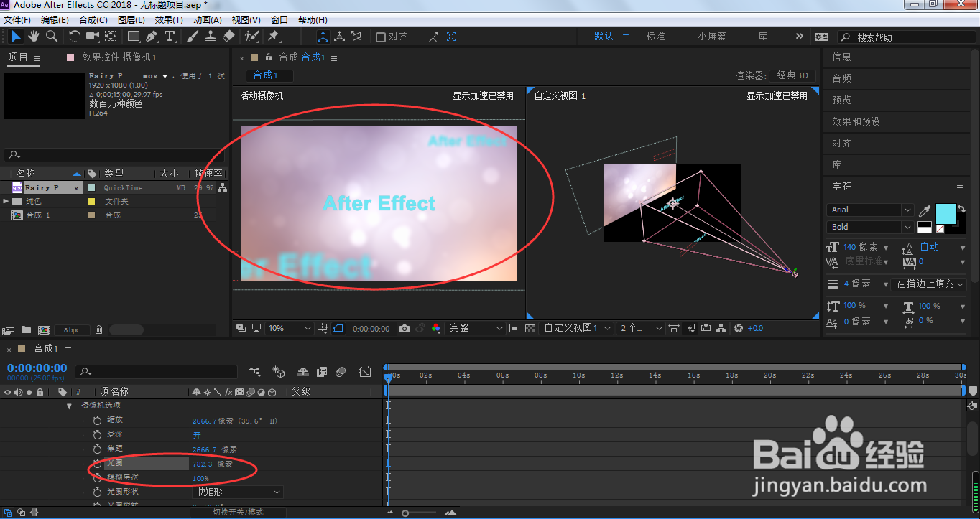Click the Draft 3D icon in timeline

pyautogui.click(x=279, y=372)
